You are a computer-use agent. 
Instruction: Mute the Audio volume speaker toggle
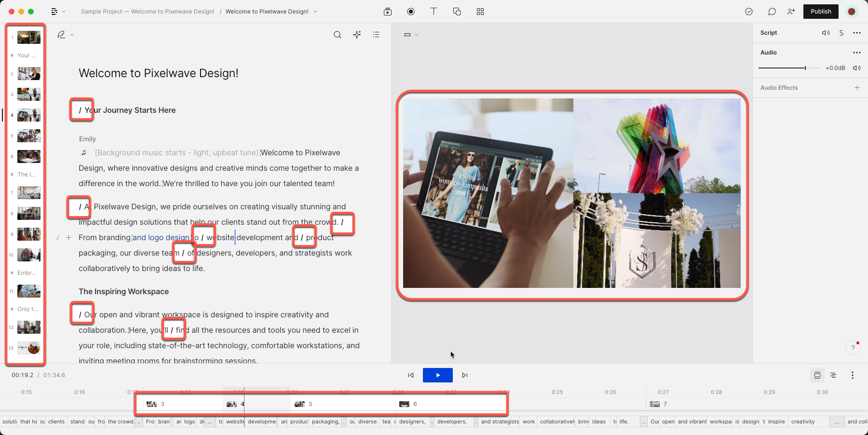tap(856, 68)
